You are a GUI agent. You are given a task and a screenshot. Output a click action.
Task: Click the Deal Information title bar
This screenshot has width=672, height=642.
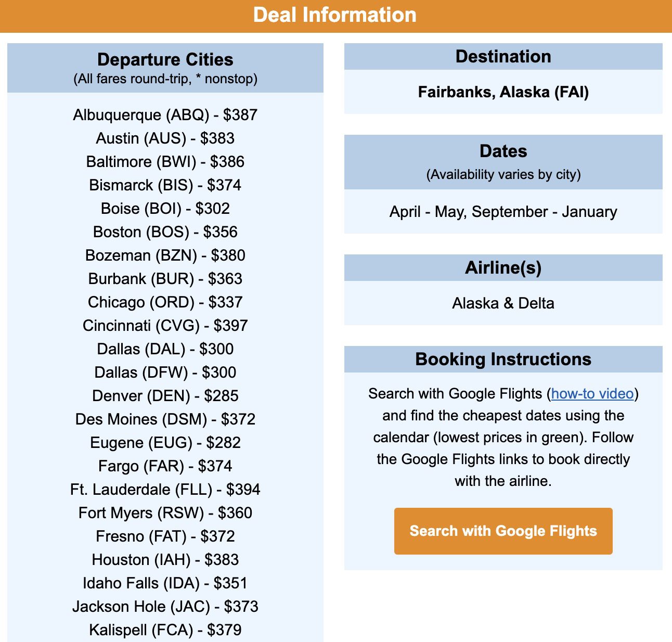(x=336, y=15)
